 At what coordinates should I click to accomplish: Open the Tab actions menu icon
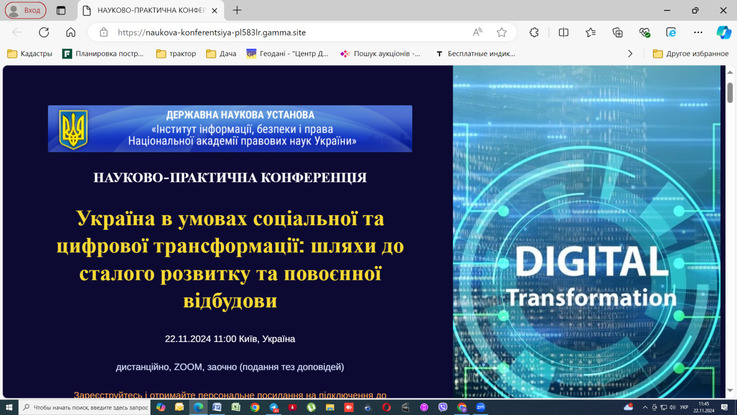click(x=61, y=10)
